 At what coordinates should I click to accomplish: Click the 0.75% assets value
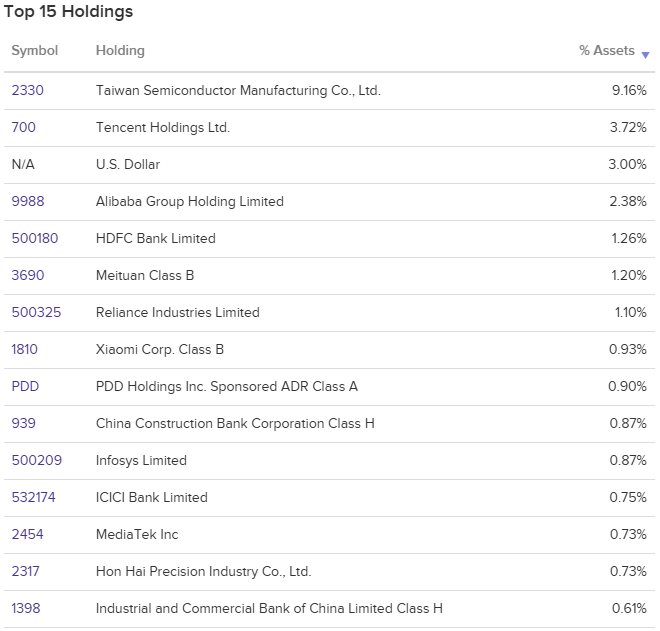(628, 498)
